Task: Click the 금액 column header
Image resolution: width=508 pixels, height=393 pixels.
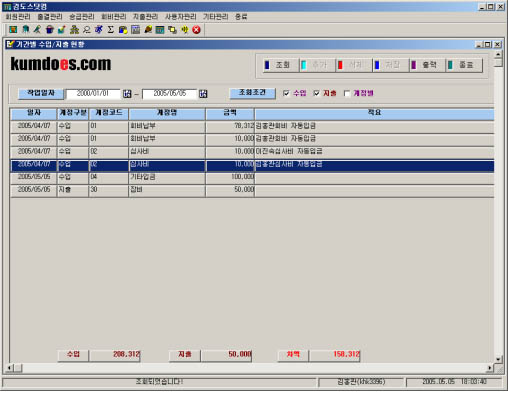Action: 230,113
